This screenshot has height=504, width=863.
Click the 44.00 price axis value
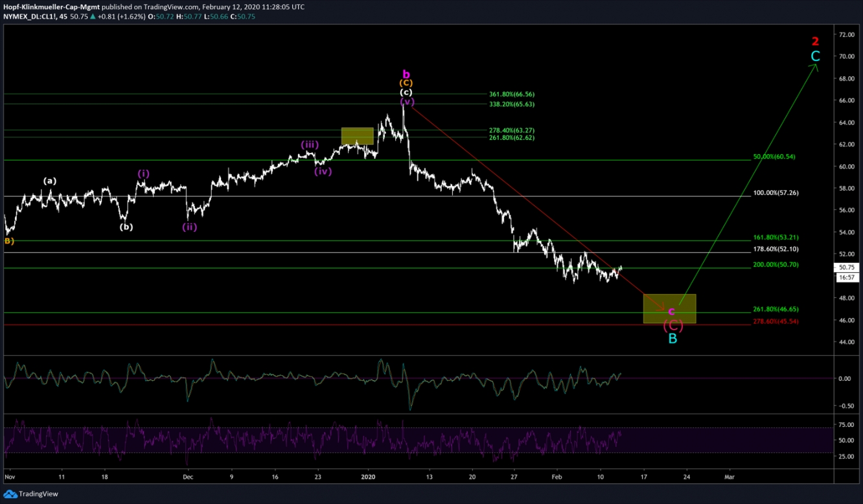click(847, 342)
